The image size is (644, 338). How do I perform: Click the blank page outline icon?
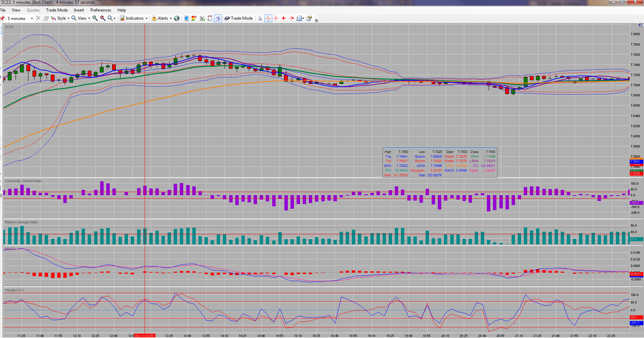(x=210, y=18)
